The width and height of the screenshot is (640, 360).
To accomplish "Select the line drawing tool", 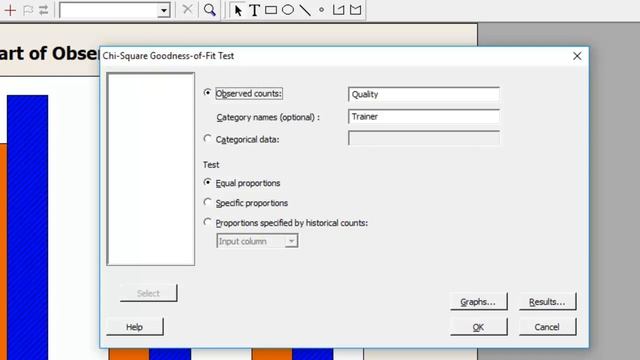I will (305, 10).
